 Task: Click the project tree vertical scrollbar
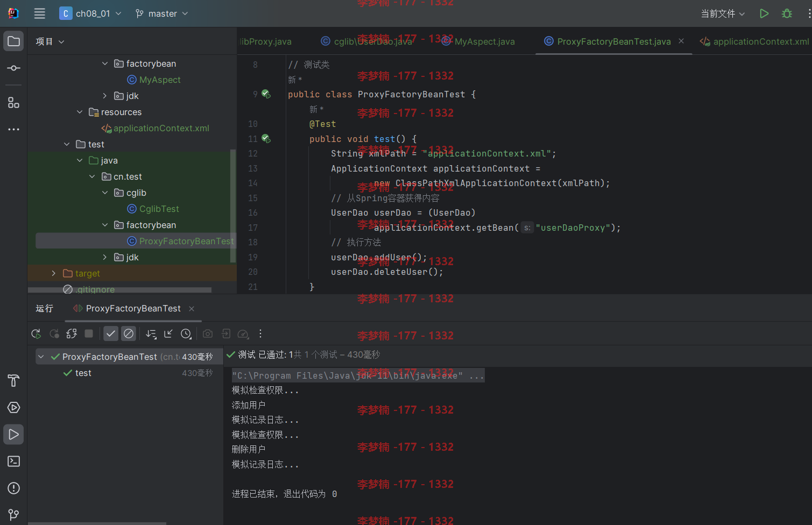233,205
